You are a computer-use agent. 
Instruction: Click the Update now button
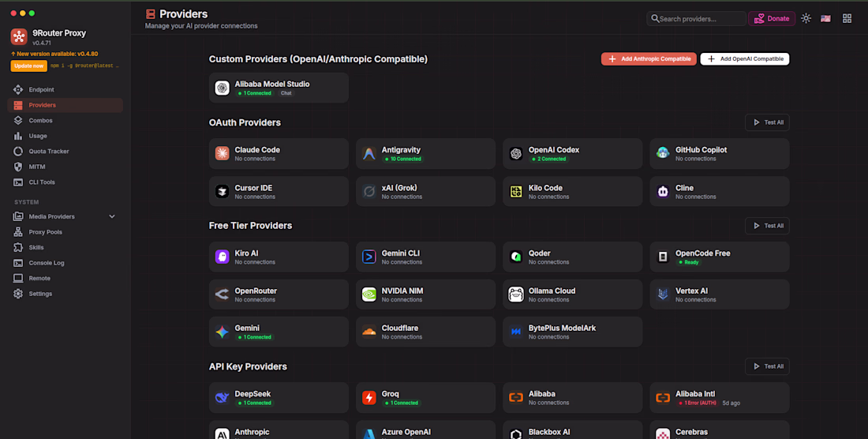pyautogui.click(x=28, y=66)
